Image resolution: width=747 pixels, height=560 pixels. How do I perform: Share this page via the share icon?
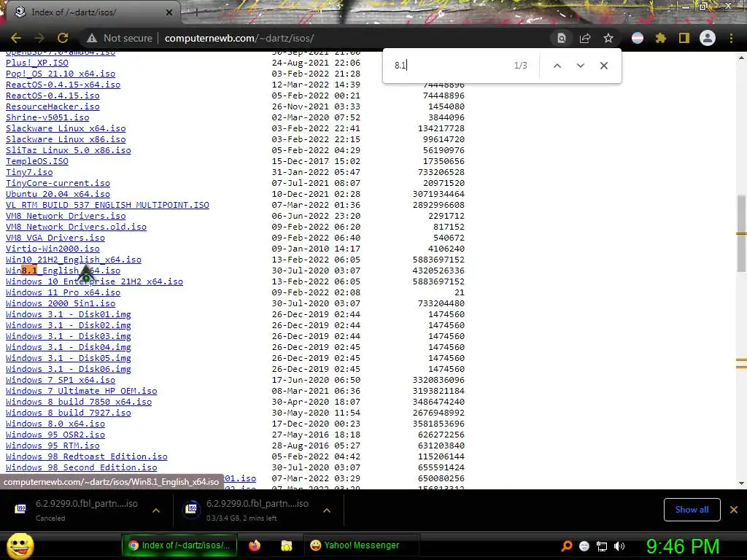tap(585, 38)
